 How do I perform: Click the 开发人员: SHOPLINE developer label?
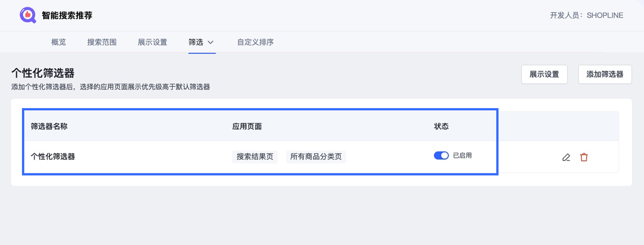click(586, 16)
